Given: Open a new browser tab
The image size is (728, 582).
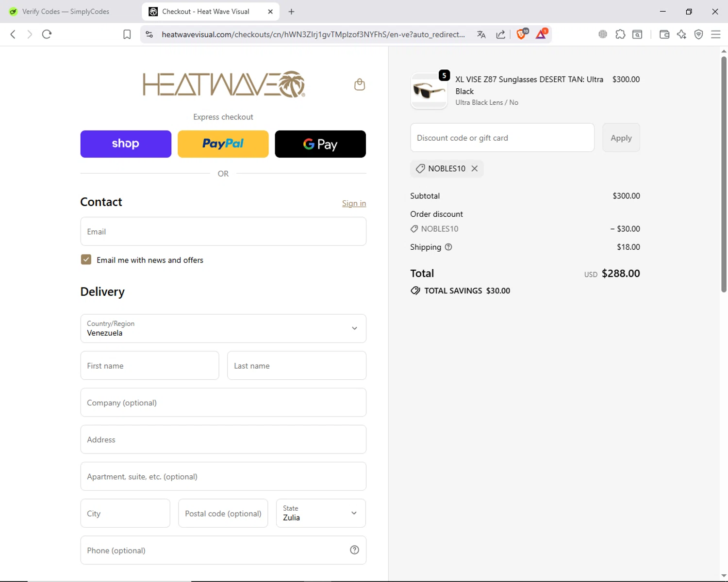Looking at the screenshot, I should coord(291,12).
